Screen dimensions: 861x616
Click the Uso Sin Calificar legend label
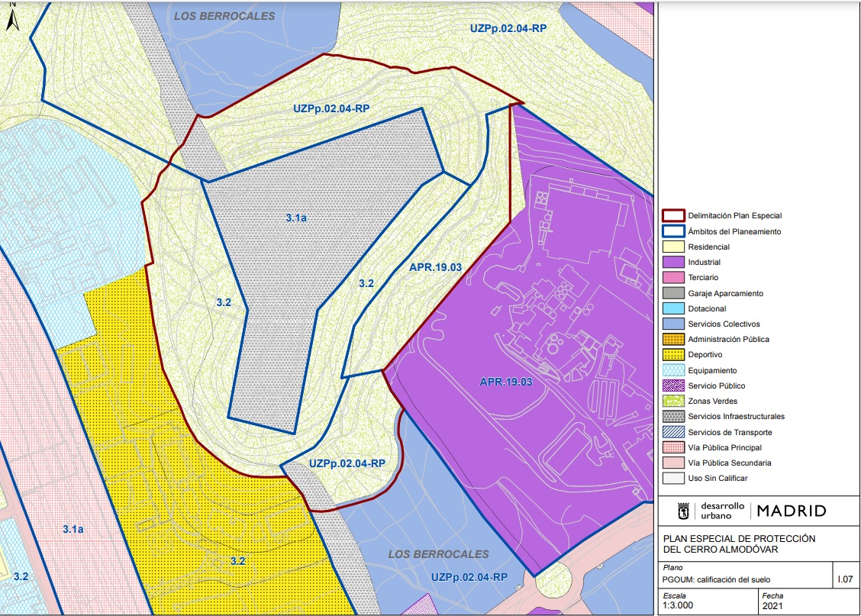[x=717, y=479]
